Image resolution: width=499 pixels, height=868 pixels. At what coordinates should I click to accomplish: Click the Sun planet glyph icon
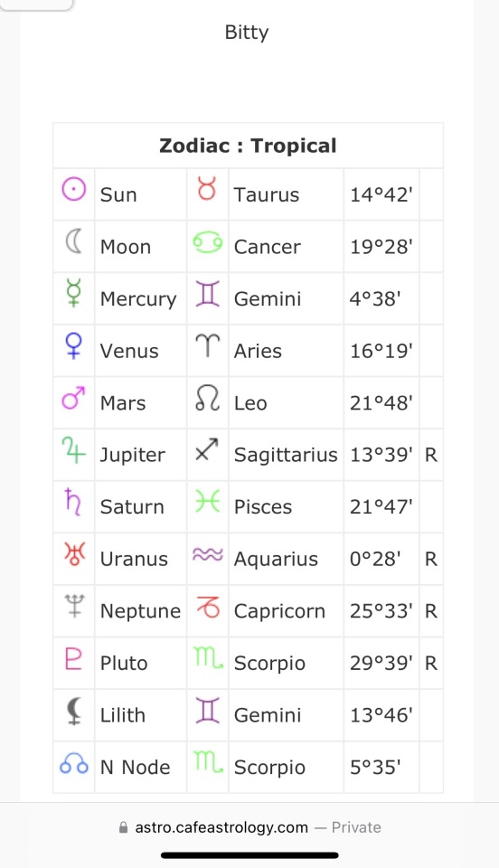[73, 190]
